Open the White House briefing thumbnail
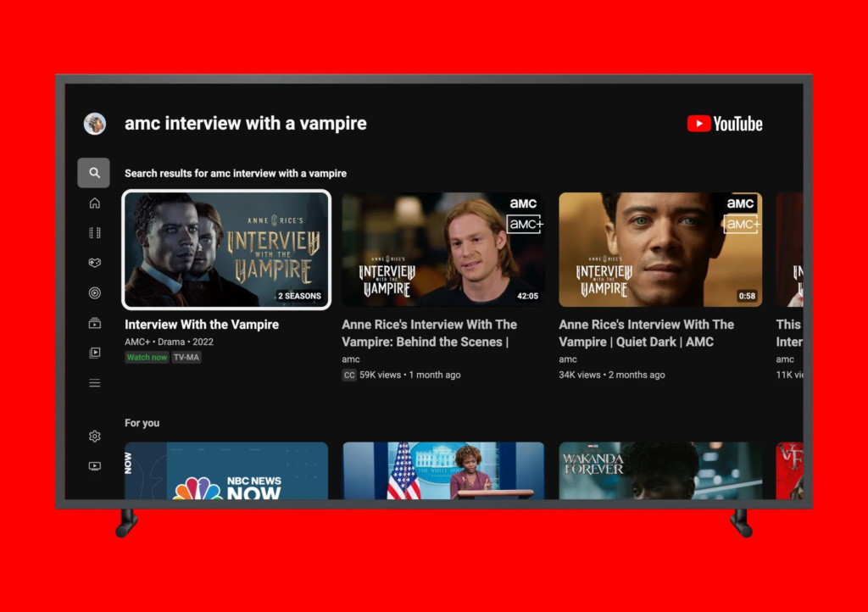This screenshot has width=868, height=612. pos(442,470)
